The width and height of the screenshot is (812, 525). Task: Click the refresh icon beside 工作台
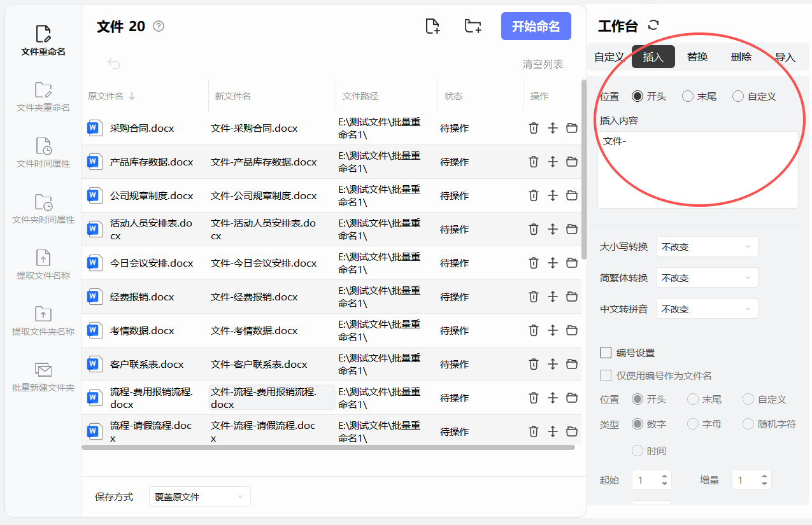pyautogui.click(x=653, y=25)
